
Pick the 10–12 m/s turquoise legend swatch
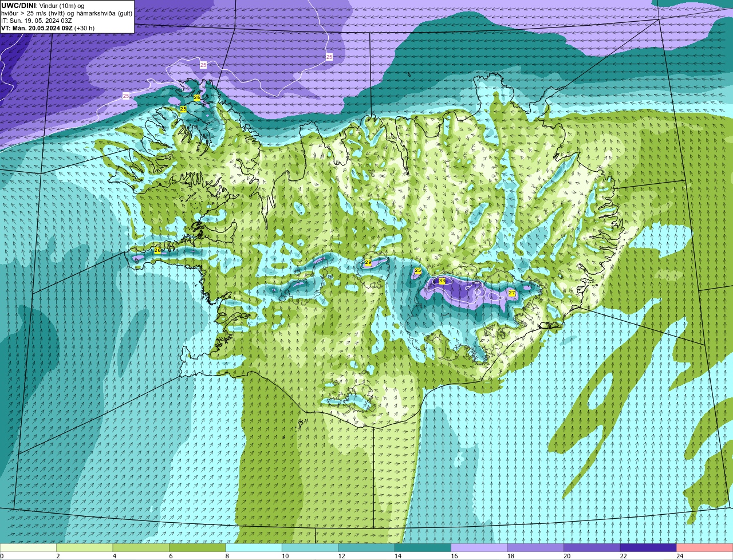tap(310, 548)
